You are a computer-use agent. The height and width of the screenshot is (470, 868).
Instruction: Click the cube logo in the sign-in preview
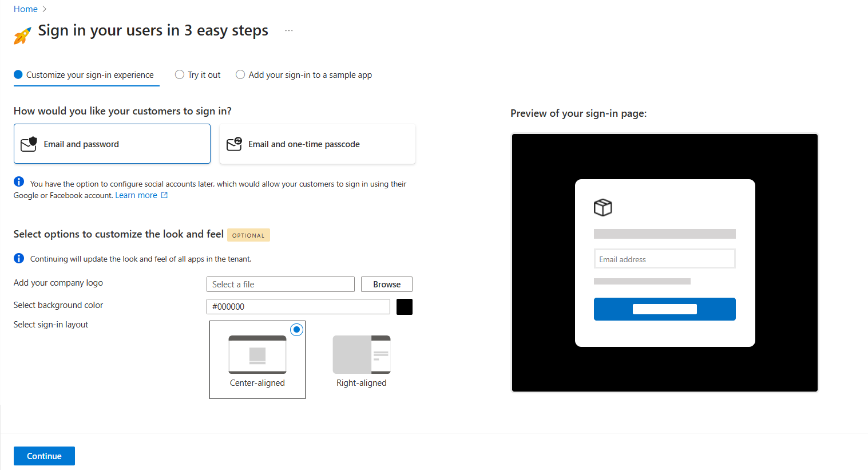603,207
